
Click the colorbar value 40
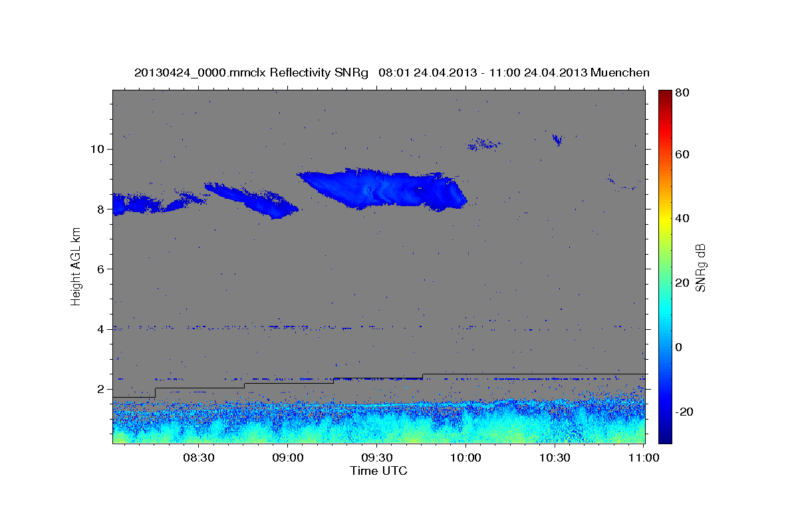(682, 218)
